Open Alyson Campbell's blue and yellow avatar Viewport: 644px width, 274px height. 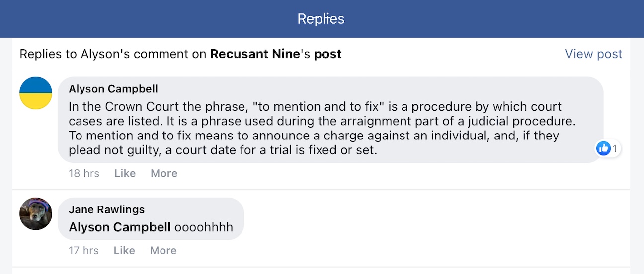tap(36, 93)
